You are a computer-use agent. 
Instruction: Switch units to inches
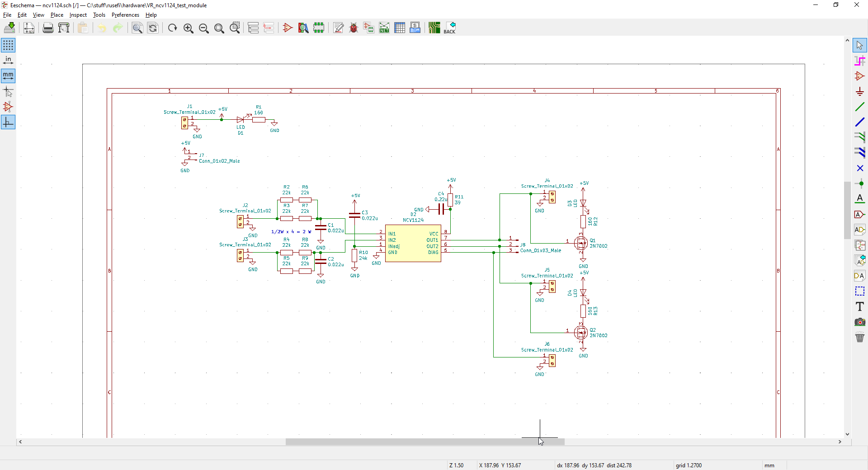coord(8,61)
